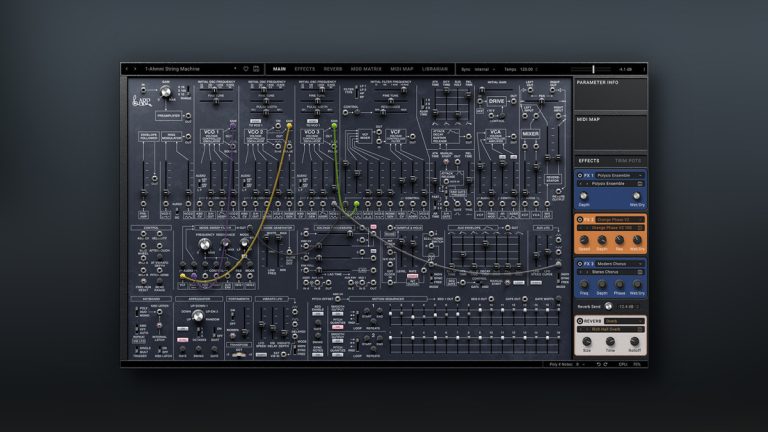
Task: Select the TRIM POTS tab
Action: (628, 161)
